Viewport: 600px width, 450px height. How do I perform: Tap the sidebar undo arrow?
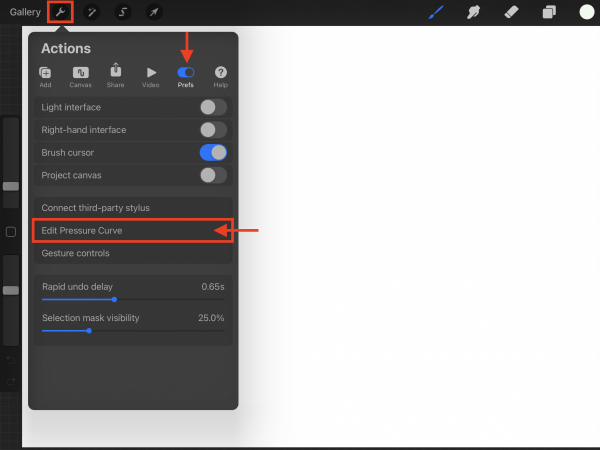click(x=11, y=360)
